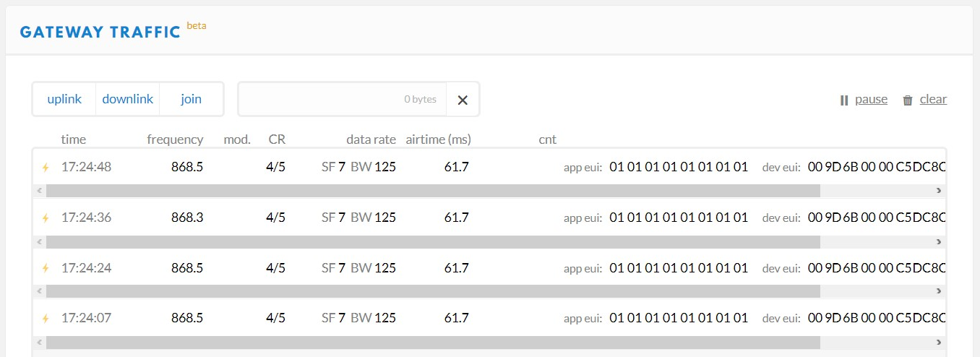Clear the filter with the X icon

point(463,100)
